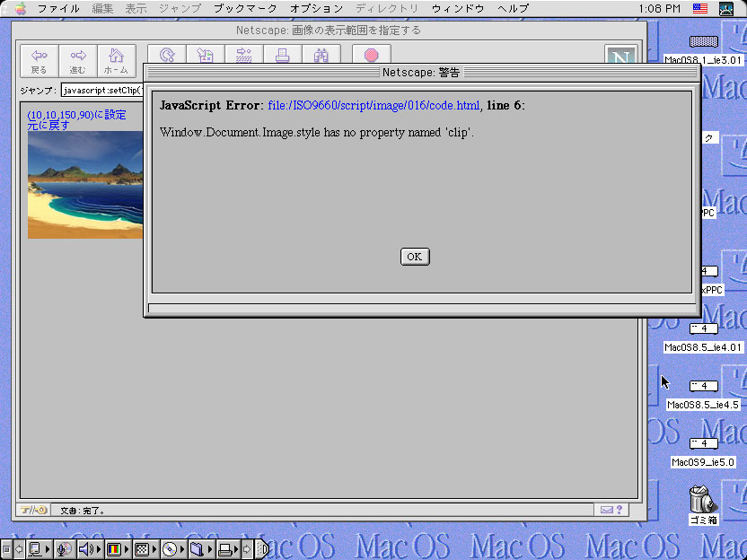Screen dimensions: 747x560
Task: Open the sound volume control strip module
Action: pos(89,549)
